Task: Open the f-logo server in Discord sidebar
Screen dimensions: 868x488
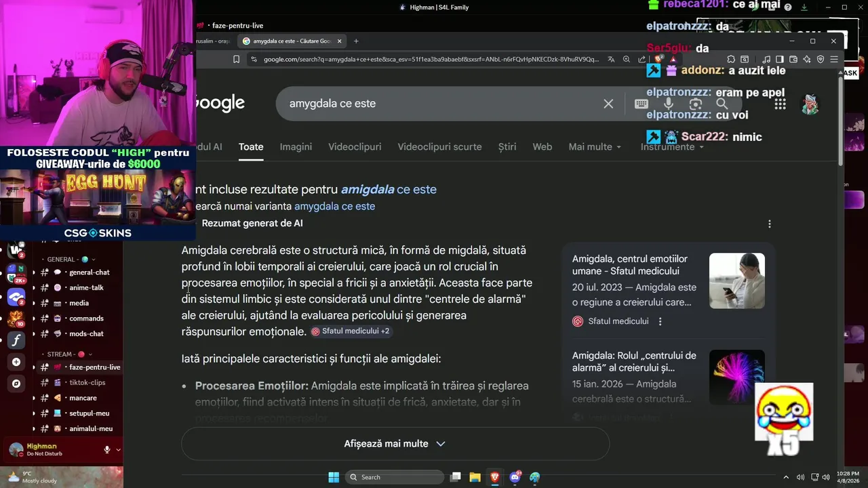Action: click(16, 340)
